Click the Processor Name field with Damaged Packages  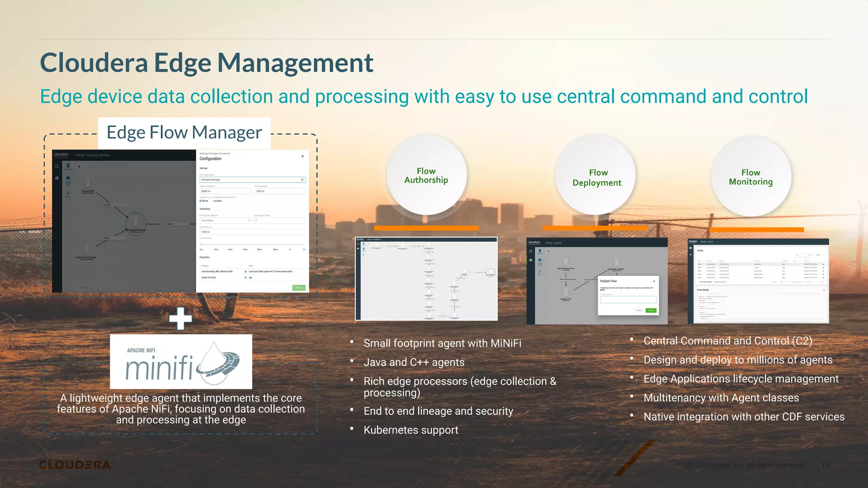253,180
